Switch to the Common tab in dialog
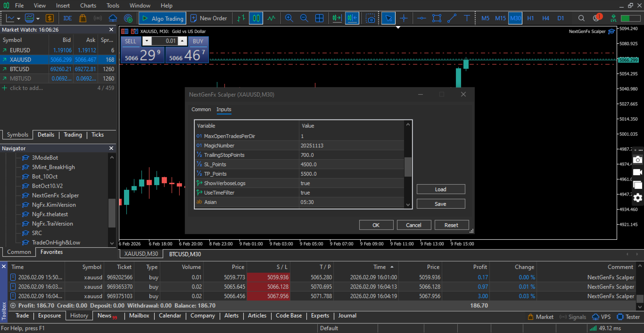This screenshot has width=644, height=333. click(x=201, y=109)
